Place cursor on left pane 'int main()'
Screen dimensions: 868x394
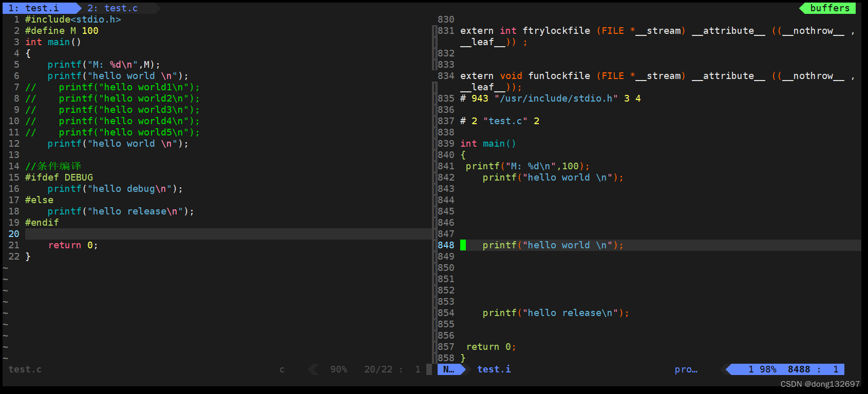pyautogui.click(x=53, y=42)
